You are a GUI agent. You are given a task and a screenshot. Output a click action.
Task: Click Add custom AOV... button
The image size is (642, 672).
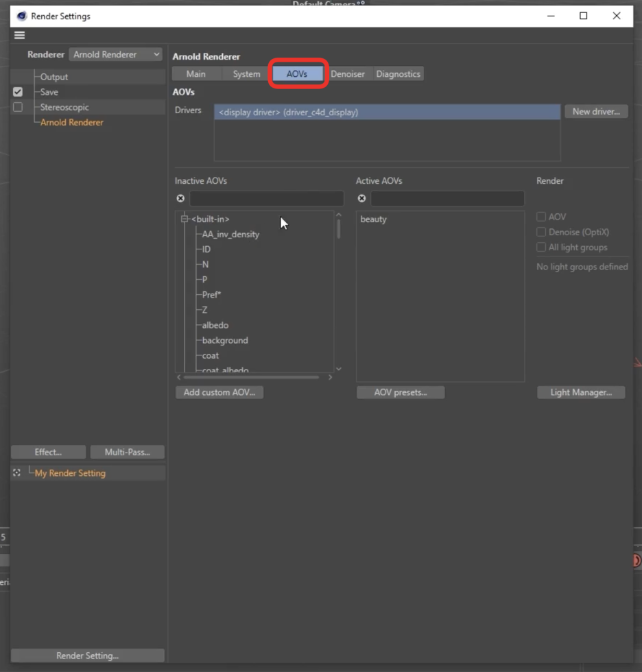(x=219, y=392)
